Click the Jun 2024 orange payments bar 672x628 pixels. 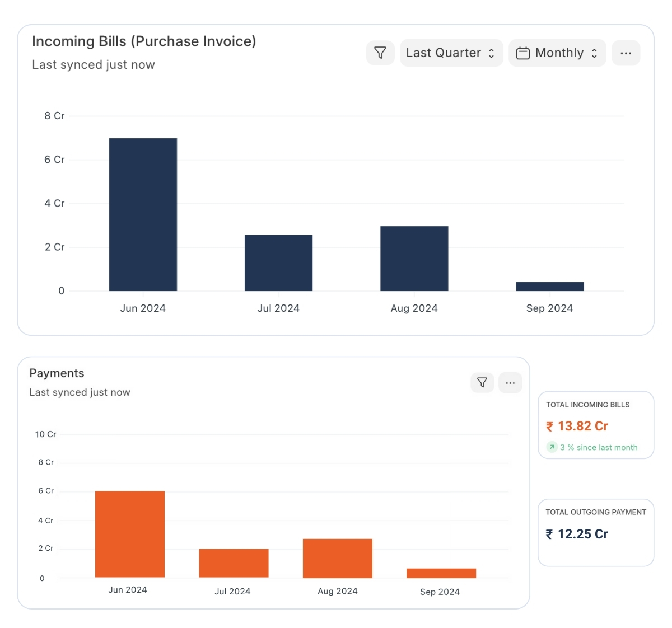tap(130, 534)
